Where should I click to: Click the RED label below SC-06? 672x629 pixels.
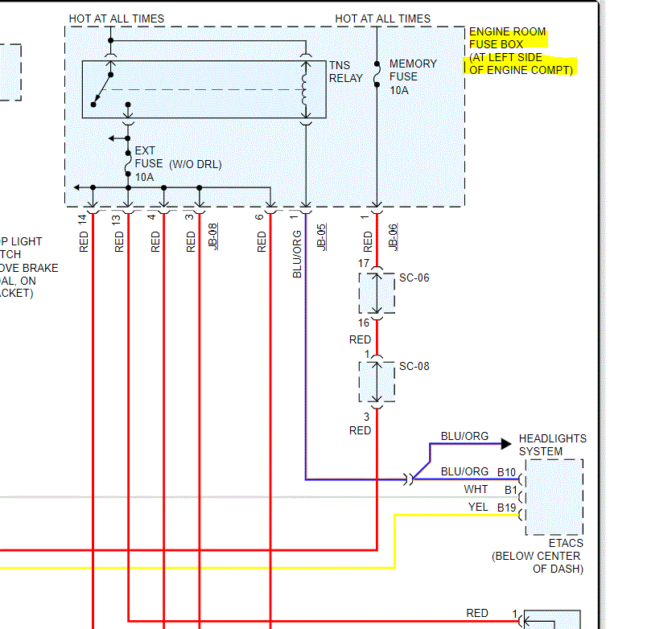click(360, 339)
